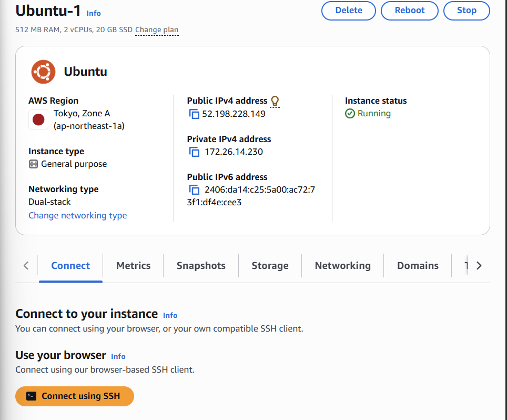Go to the Networking tab
Image resolution: width=507 pixels, height=420 pixels.
[x=343, y=266]
